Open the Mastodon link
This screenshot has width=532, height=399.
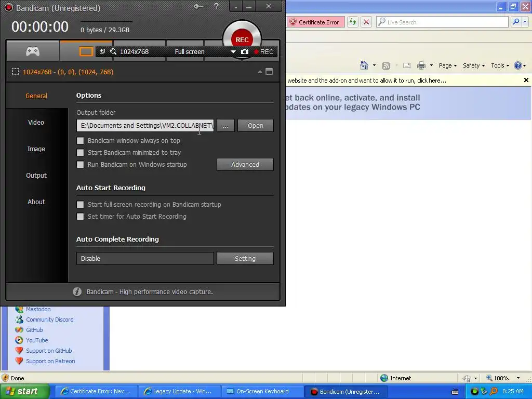(x=38, y=309)
